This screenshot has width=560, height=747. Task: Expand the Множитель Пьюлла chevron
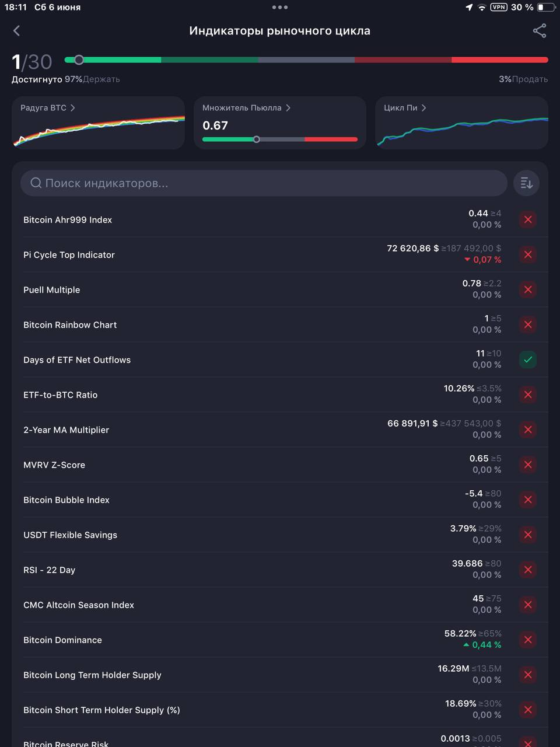point(288,108)
